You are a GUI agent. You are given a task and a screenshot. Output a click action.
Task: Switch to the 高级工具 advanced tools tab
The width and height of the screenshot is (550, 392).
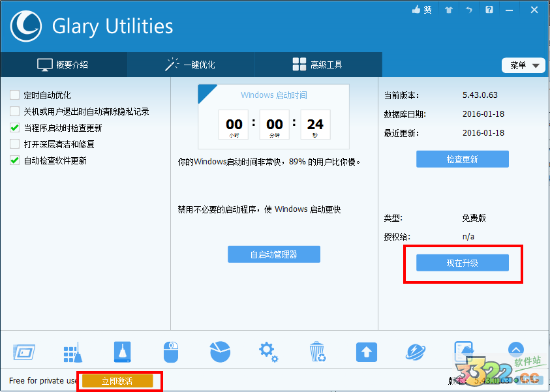click(318, 65)
